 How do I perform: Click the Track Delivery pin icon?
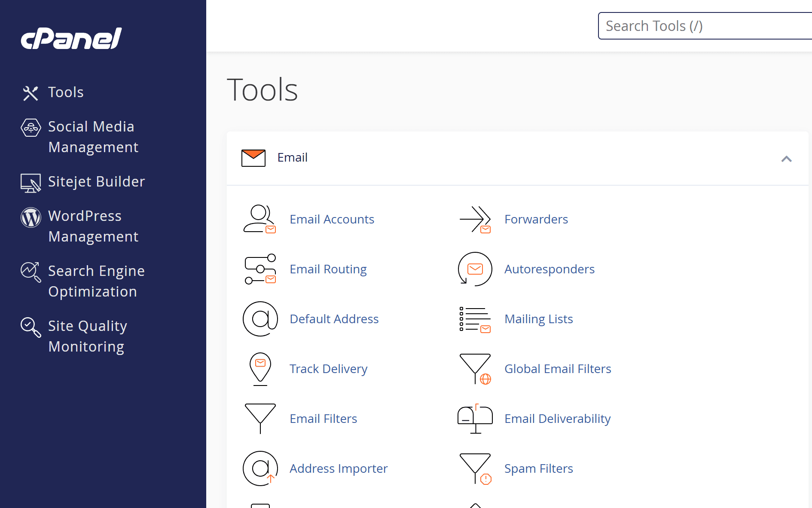(x=260, y=369)
